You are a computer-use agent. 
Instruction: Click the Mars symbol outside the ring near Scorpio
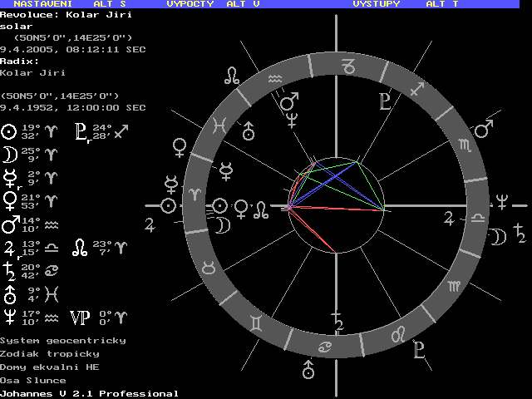[484, 129]
